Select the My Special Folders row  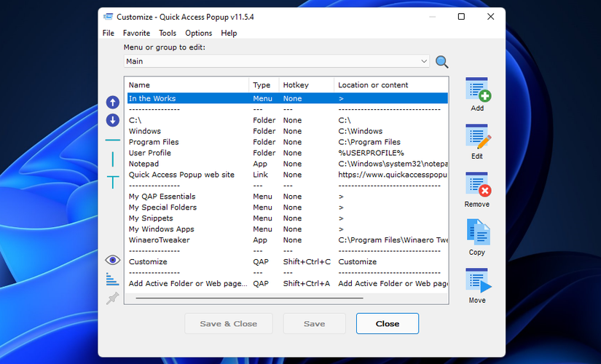point(288,207)
